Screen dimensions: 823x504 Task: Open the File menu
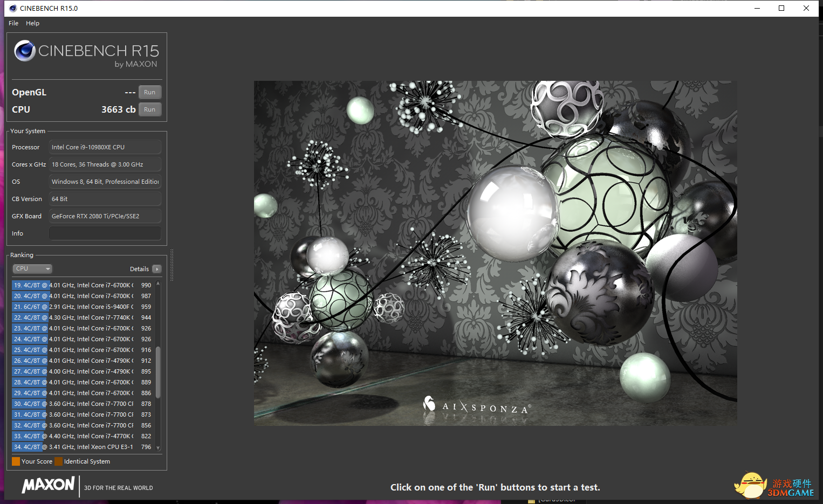(x=13, y=23)
